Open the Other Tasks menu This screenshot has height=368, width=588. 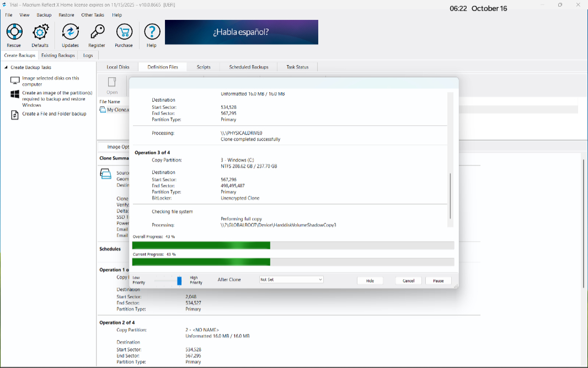tap(93, 15)
